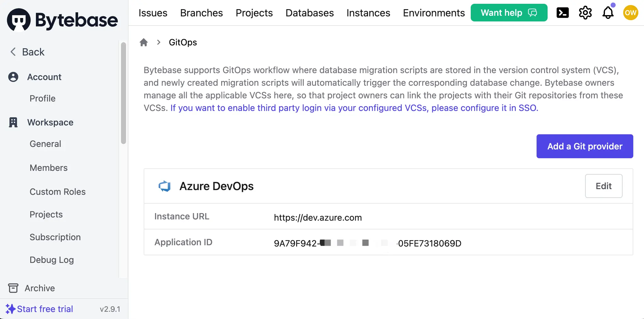Viewport: 644px width, 319px height.
Task: Click the GitOps breadcrumb text
Action: click(183, 42)
